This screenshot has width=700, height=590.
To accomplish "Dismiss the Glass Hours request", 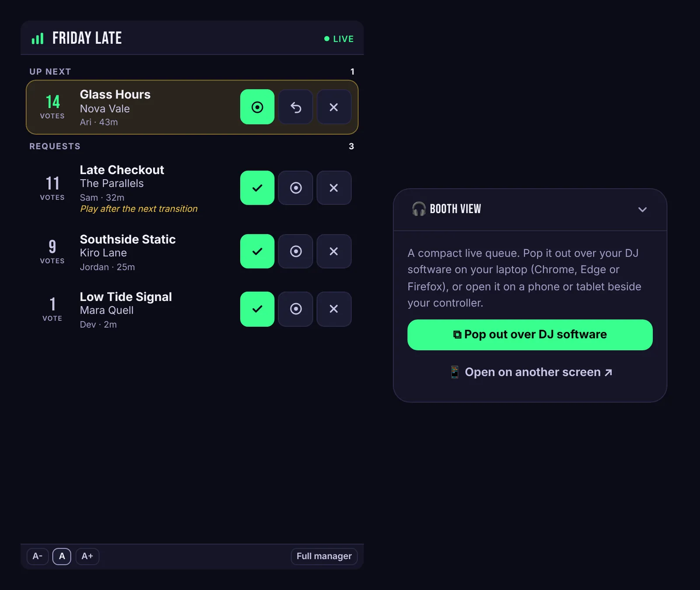I will coord(334,107).
